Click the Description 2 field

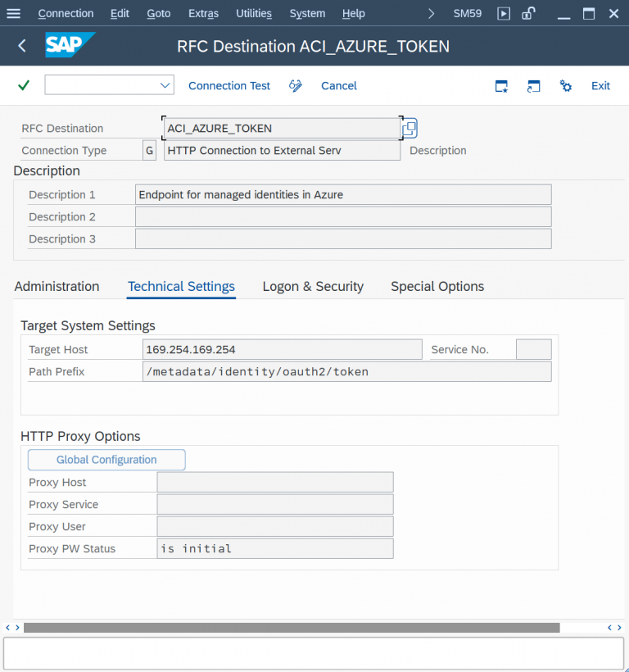click(343, 217)
